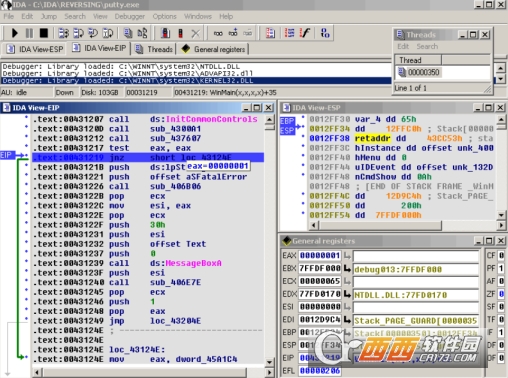The image size is (508, 378).
Task: Click the Step into toolbar icon
Action: click(63, 33)
